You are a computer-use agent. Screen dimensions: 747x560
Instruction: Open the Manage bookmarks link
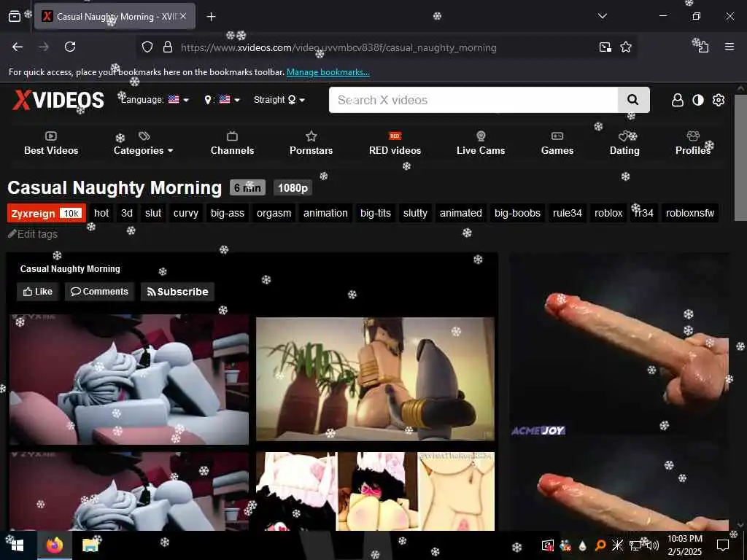[328, 72]
